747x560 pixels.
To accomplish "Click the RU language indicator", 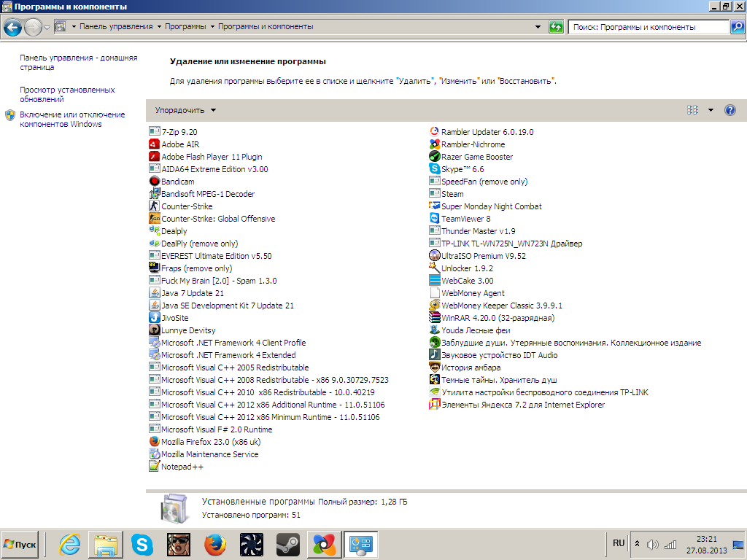I will 619,543.
